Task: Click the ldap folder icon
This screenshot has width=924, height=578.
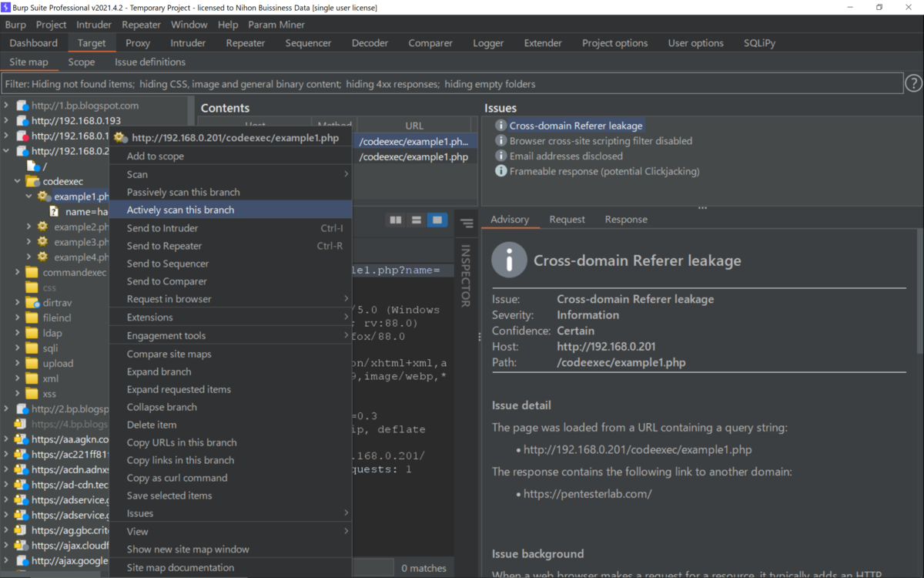Action: pos(32,333)
